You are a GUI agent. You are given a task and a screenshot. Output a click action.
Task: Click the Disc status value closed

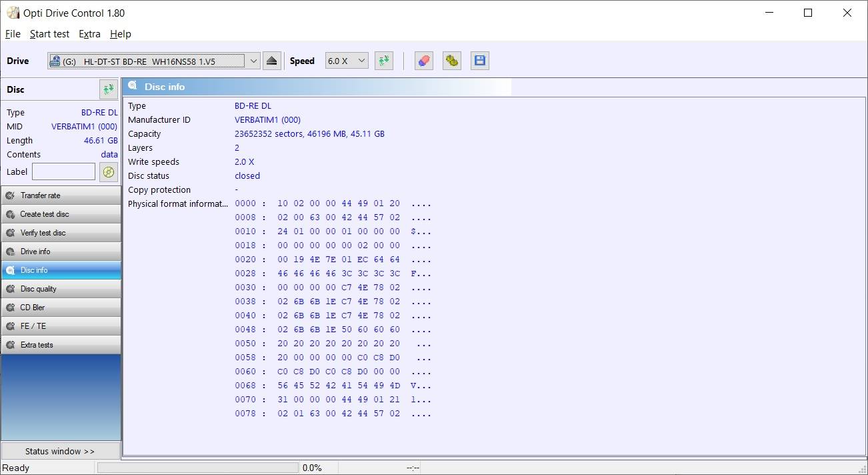coord(247,176)
